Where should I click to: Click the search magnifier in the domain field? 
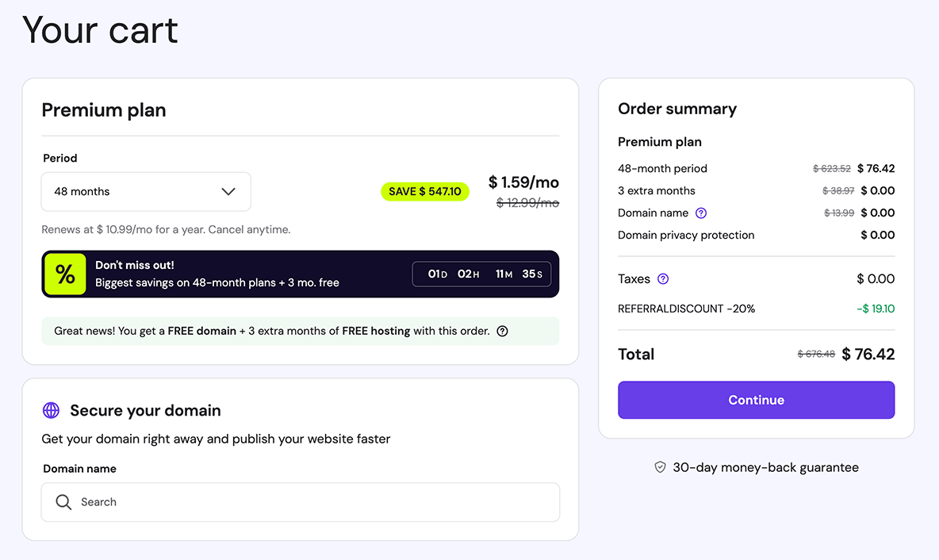click(x=63, y=502)
